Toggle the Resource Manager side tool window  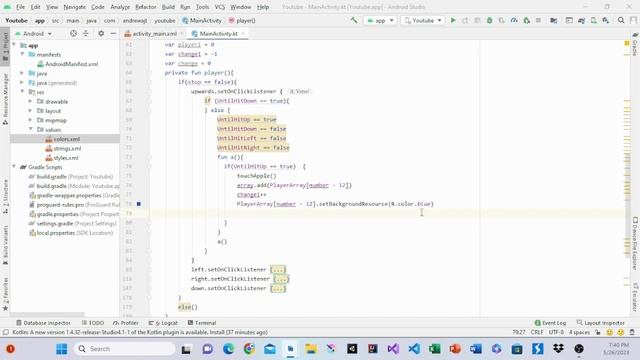point(5,99)
